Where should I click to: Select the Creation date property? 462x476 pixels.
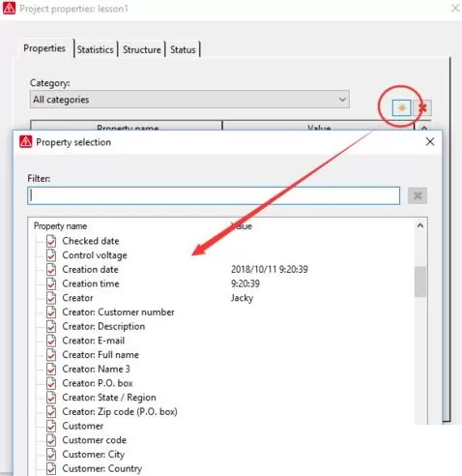pos(90,269)
